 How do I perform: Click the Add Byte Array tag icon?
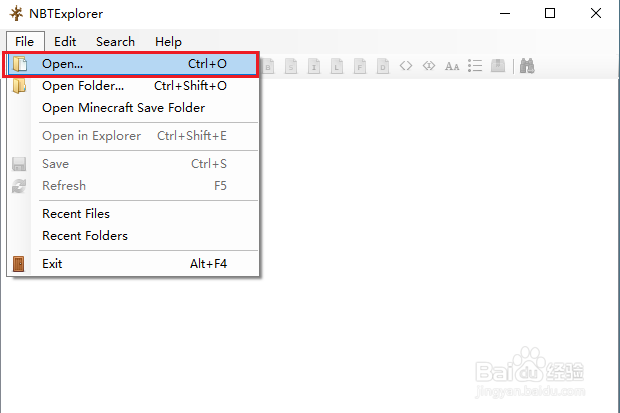(x=406, y=66)
